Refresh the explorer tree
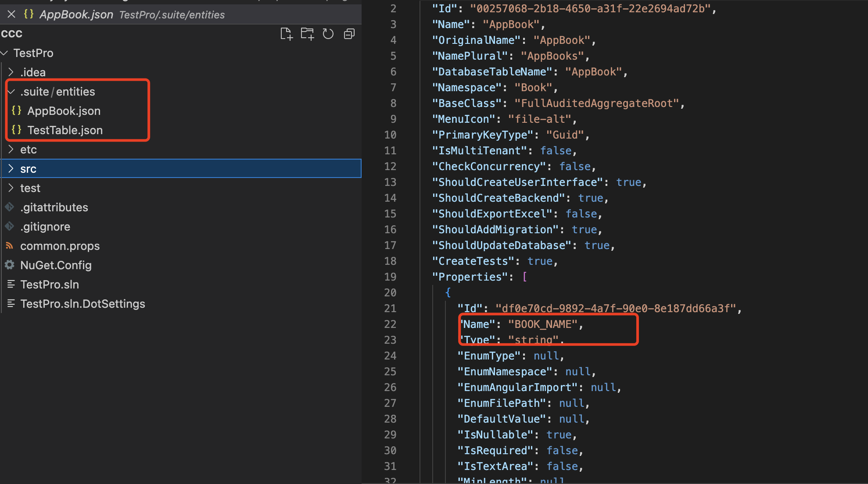Screen dimensions: 868x484 point(328,34)
